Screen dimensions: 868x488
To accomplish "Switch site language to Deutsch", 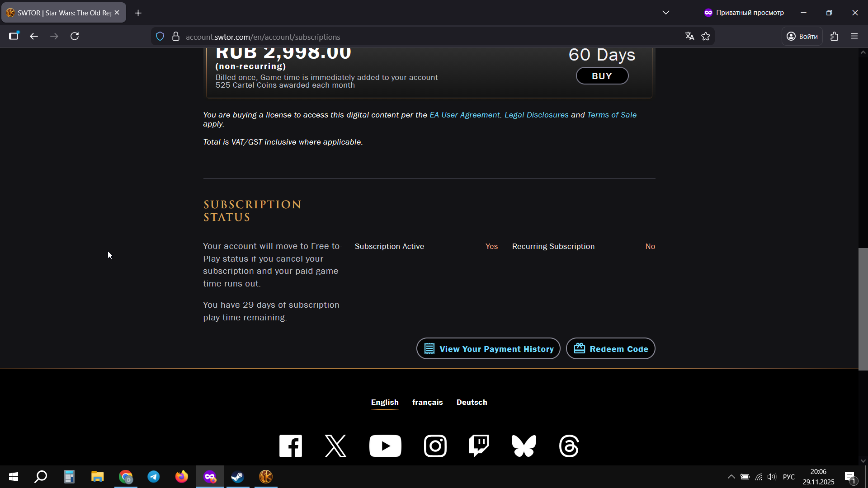I will coord(472,402).
